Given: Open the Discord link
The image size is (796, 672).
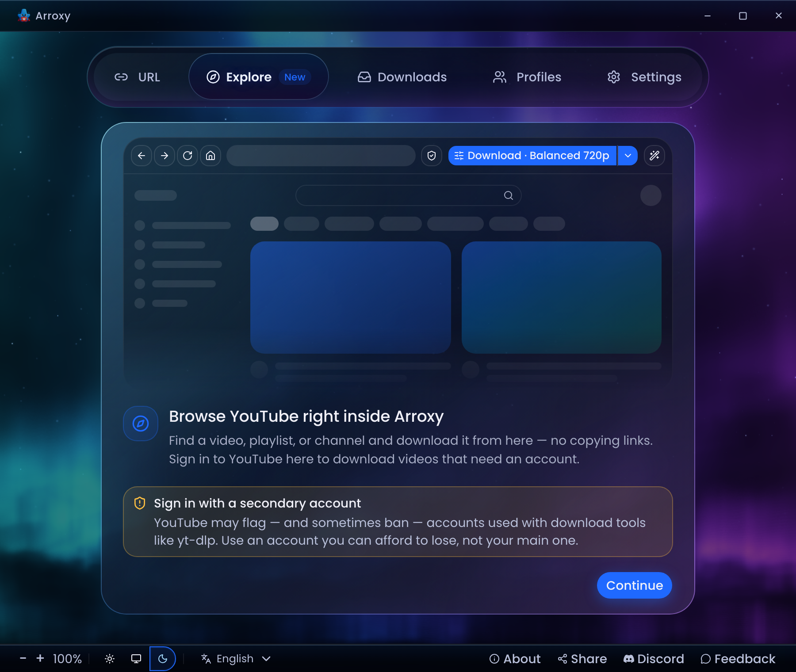Looking at the screenshot, I should click(654, 659).
